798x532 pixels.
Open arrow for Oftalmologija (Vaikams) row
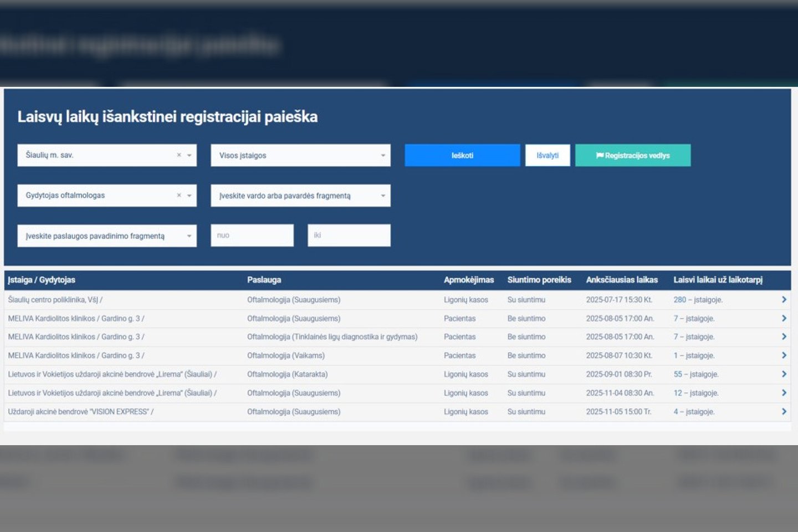coord(784,355)
